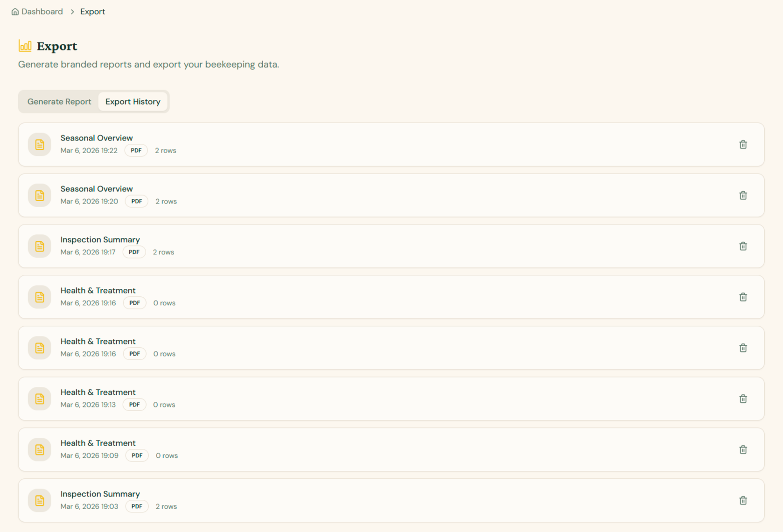Viewport: 783px width, 532px height.
Task: Click the document icon of the 19:13 Health & Treatment
Action: click(40, 399)
